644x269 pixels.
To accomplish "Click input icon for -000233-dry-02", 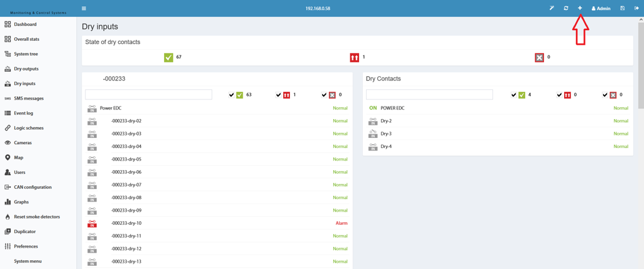I will [92, 121].
